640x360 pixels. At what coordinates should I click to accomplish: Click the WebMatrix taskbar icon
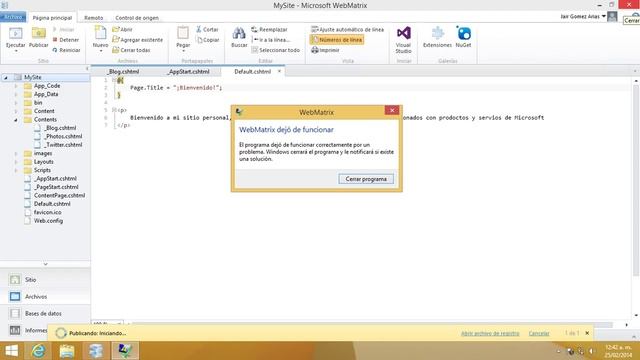[125, 351]
